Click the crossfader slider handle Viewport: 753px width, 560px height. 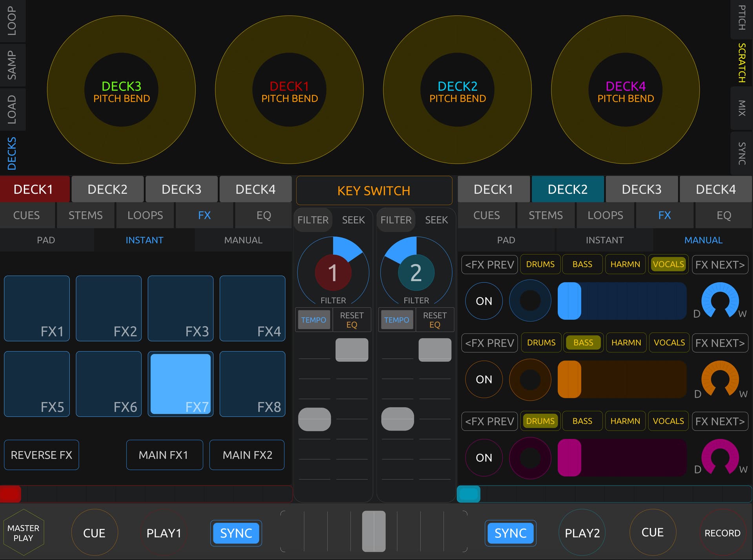374,531
